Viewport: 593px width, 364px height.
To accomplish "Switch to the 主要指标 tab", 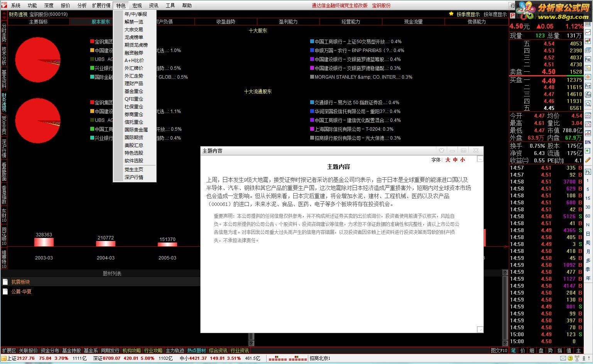I will click(39, 22).
